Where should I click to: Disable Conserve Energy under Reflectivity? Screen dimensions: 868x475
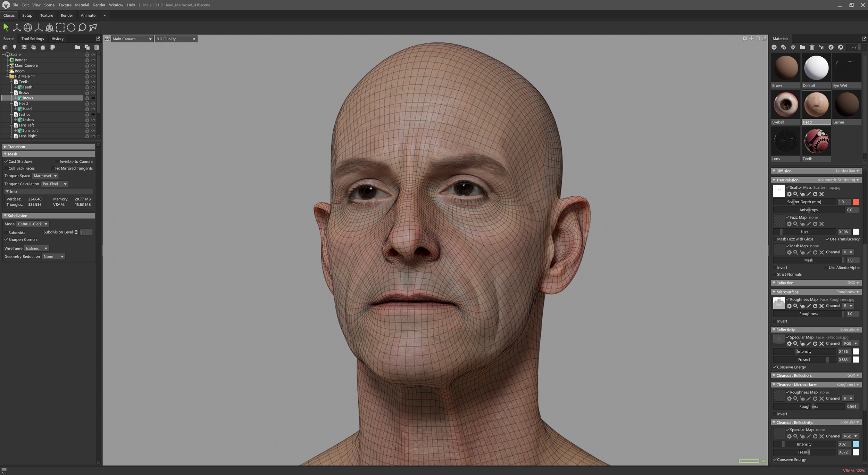tap(775, 367)
